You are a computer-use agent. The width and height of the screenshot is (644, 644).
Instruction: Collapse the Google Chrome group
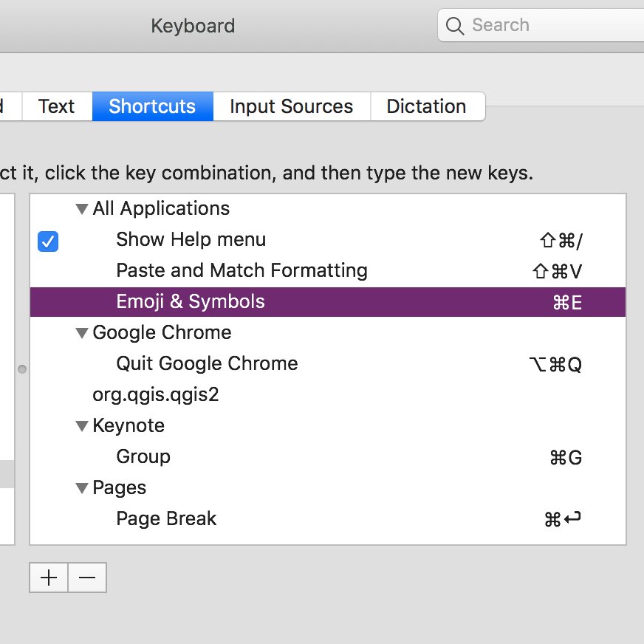(x=82, y=333)
